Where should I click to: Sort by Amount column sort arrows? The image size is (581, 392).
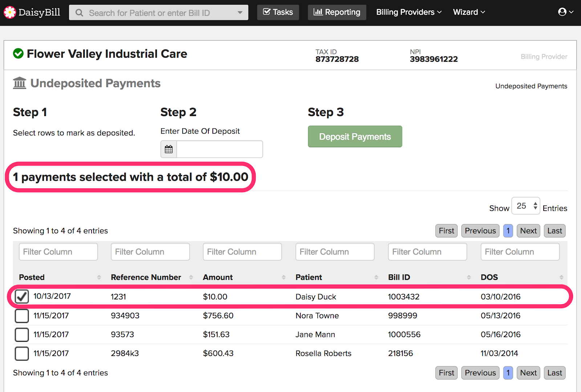point(284,277)
